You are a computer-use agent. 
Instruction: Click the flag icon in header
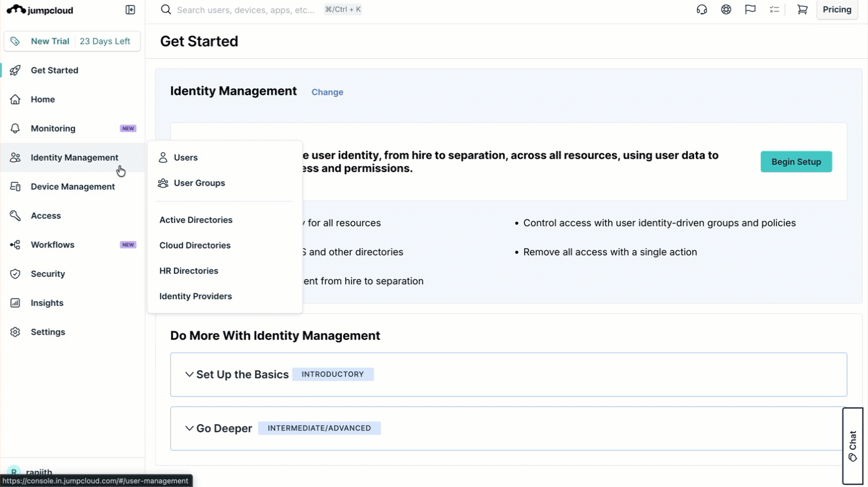750,10
